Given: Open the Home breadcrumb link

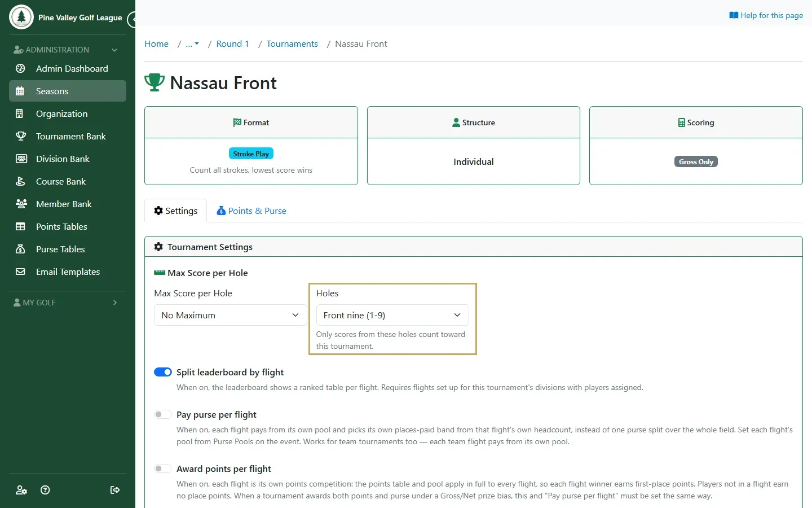Looking at the screenshot, I should pos(156,44).
